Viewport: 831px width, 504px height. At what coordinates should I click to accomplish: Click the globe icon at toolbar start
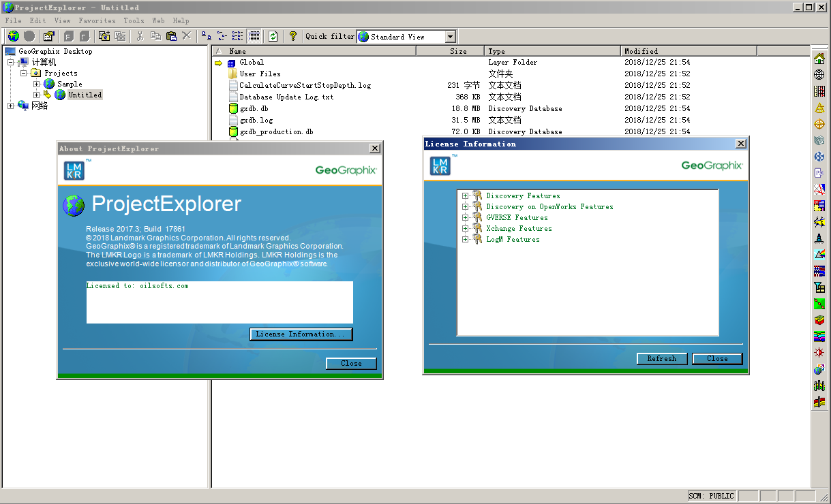point(13,36)
